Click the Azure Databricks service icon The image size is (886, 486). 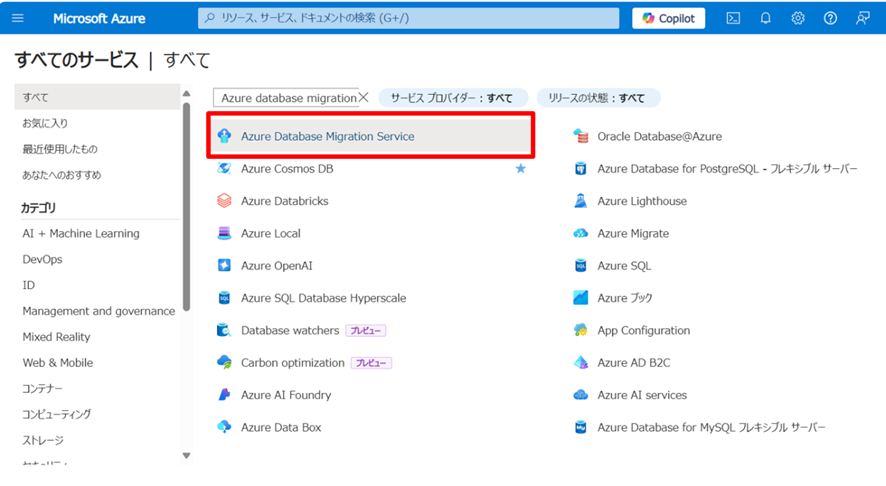224,201
